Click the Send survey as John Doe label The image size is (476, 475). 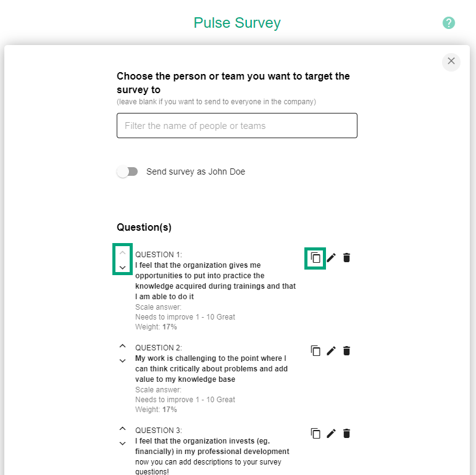(196, 171)
